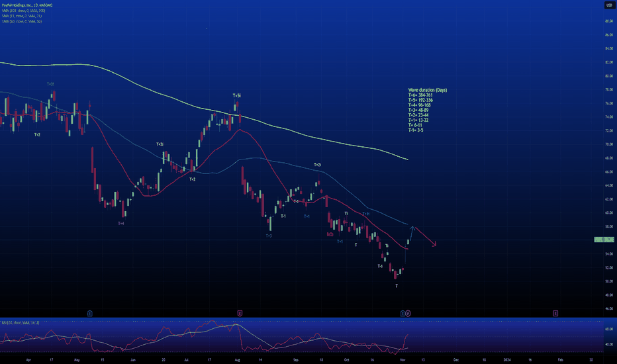This screenshot has height=364, width=617.
Task: Select the SMA 21 indicator legend
Action: tap(22, 16)
